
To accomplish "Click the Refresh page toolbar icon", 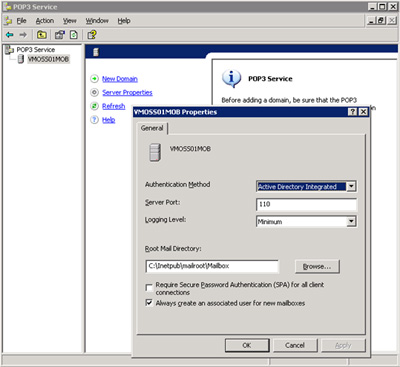I will (74, 35).
